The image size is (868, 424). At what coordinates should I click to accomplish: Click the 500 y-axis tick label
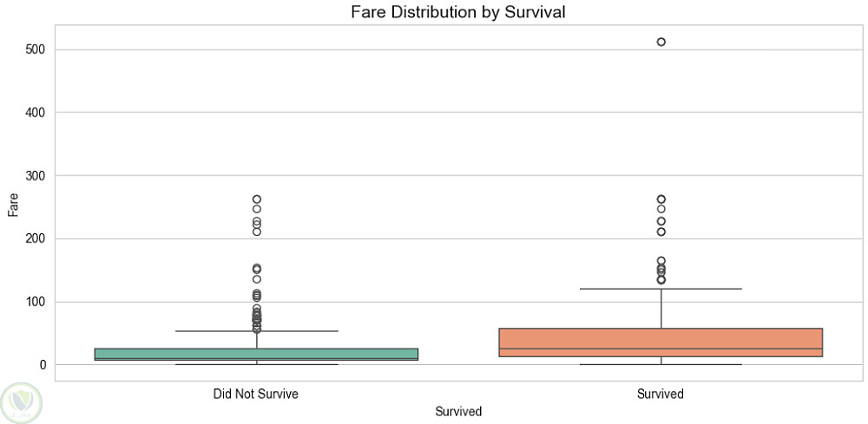pyautogui.click(x=36, y=49)
